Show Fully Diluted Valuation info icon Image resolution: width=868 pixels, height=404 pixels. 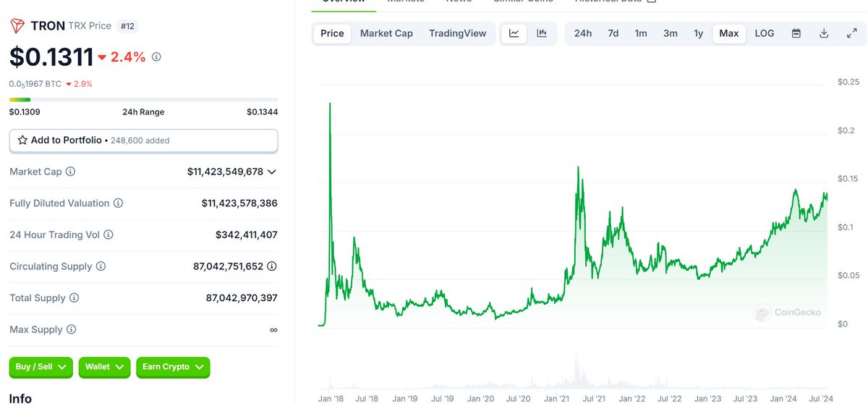tap(118, 203)
